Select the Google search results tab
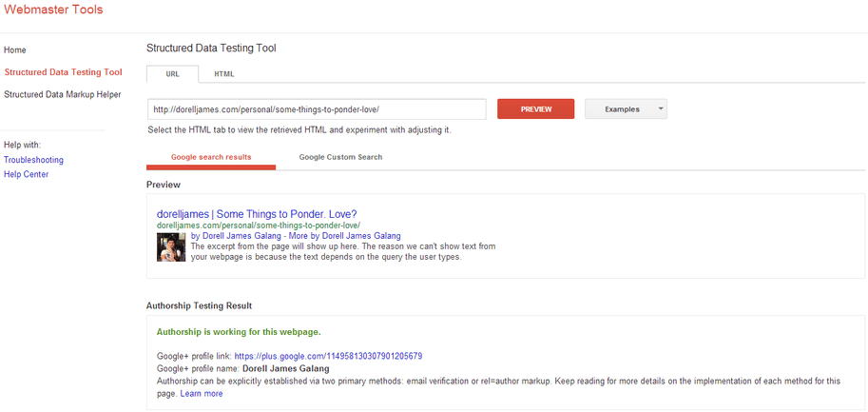The width and height of the screenshot is (868, 412). pyautogui.click(x=211, y=157)
